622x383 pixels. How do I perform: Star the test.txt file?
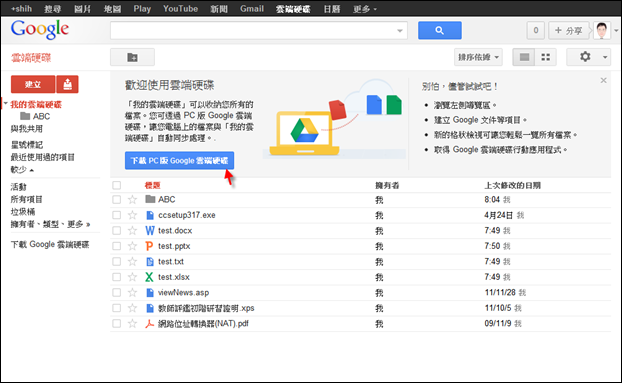coord(132,261)
